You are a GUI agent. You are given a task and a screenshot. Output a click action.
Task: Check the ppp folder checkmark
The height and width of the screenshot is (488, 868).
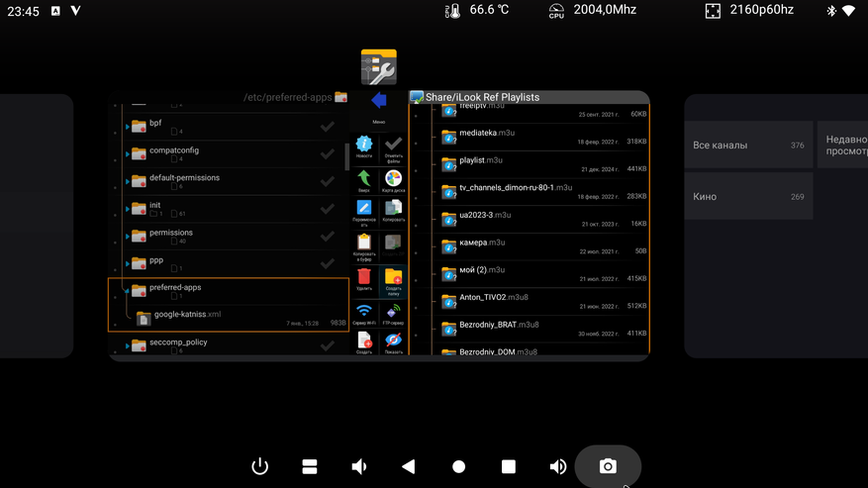328,263
